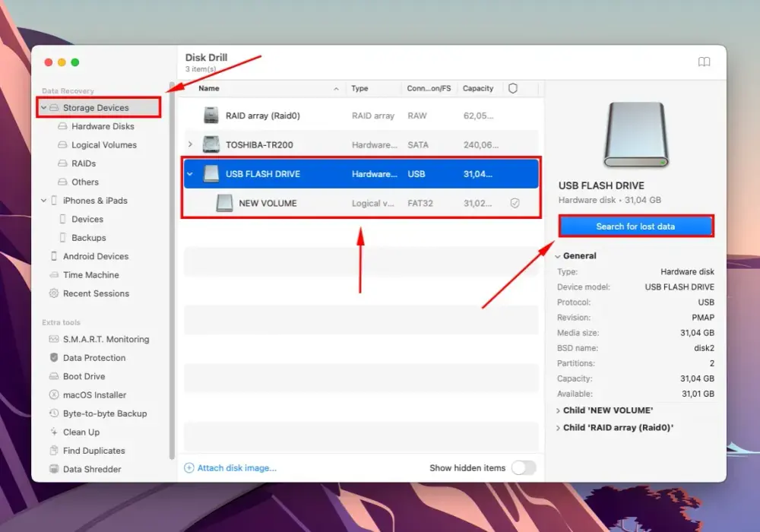Click the Data Shredder icon

(x=54, y=469)
